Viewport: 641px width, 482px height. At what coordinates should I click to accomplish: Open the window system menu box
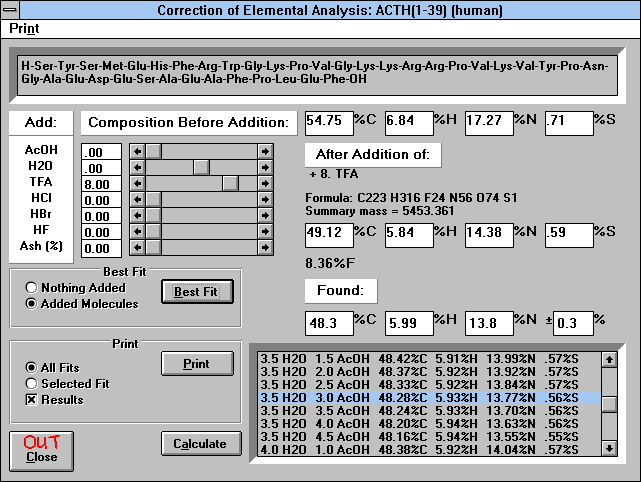pos(10,9)
